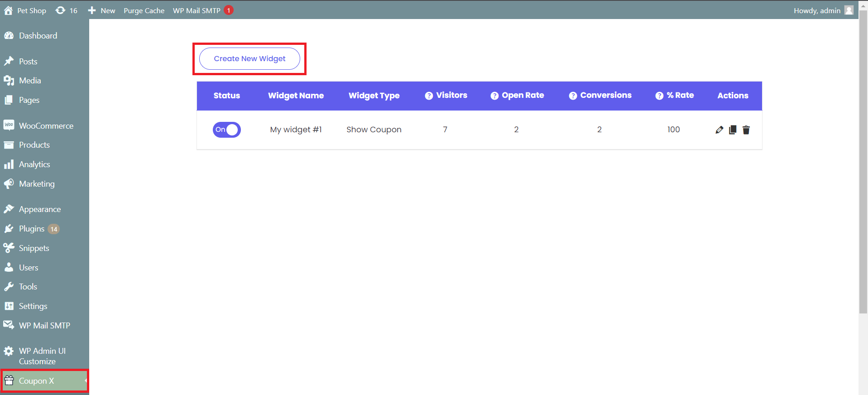Click the Widget Type column header

[374, 96]
